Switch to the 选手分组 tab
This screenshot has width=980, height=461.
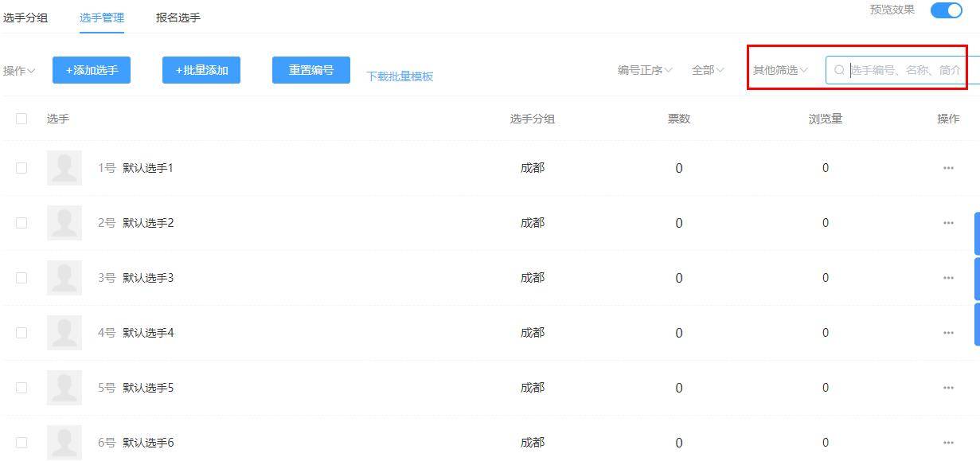tap(25, 17)
